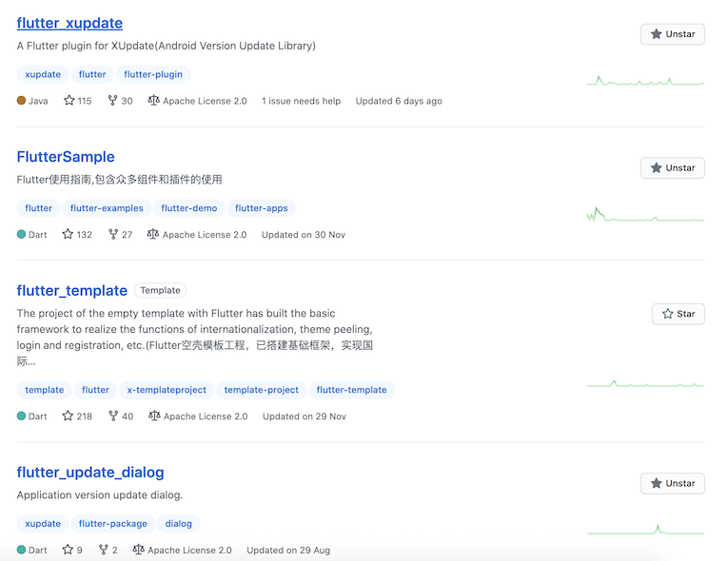Click license scale icon in FlutterSample row
The width and height of the screenshot is (728, 561).
tap(153, 234)
